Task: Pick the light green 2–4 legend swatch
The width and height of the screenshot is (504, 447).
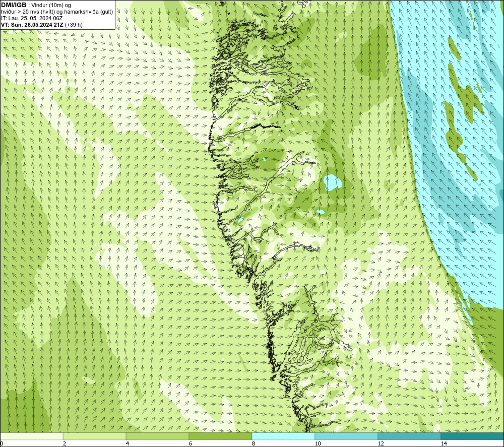Action: coord(94,436)
